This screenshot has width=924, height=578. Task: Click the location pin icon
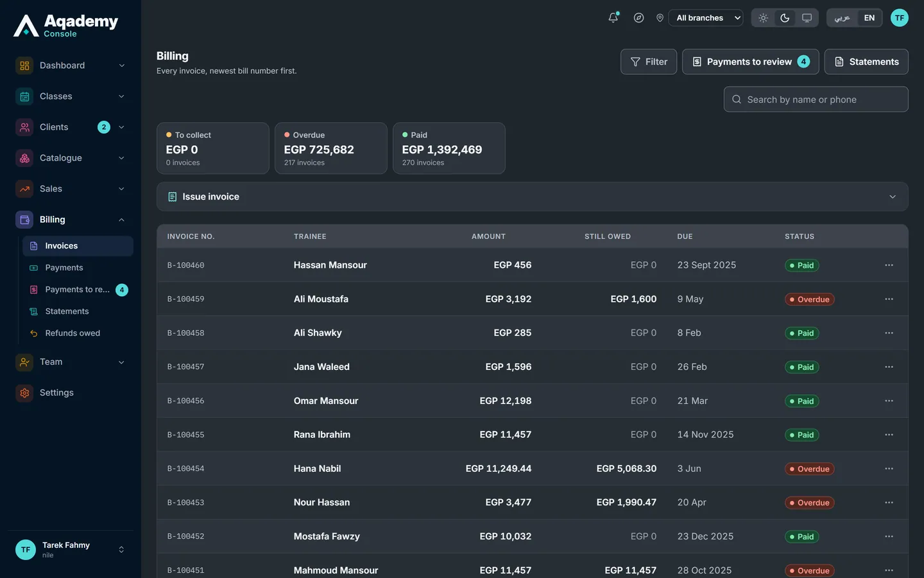click(660, 18)
